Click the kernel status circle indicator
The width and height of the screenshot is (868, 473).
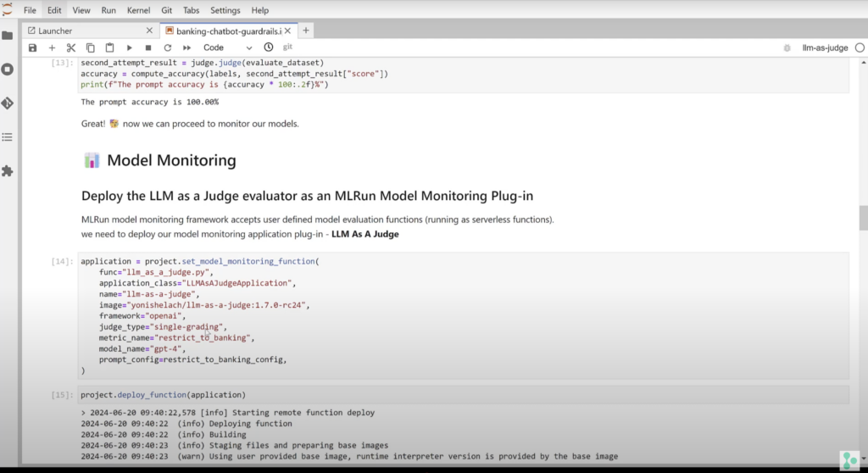(x=860, y=47)
